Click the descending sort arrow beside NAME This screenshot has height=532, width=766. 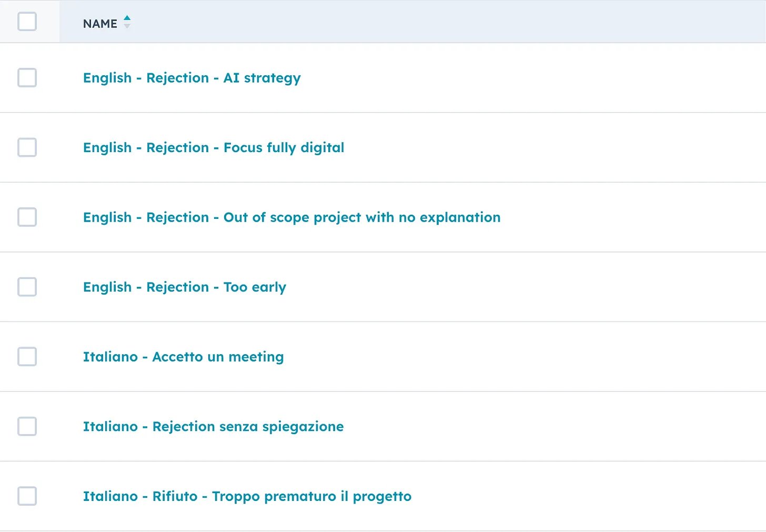tap(127, 26)
